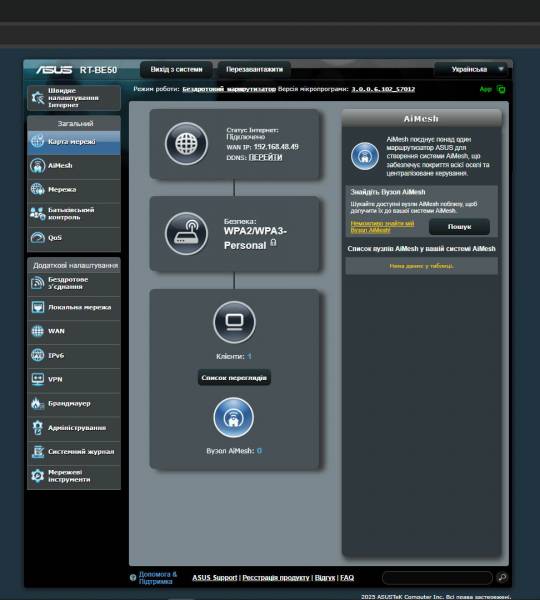This screenshot has width=540, height=600.
Task: Open the AiMesh sidebar icon
Action: 37,165
